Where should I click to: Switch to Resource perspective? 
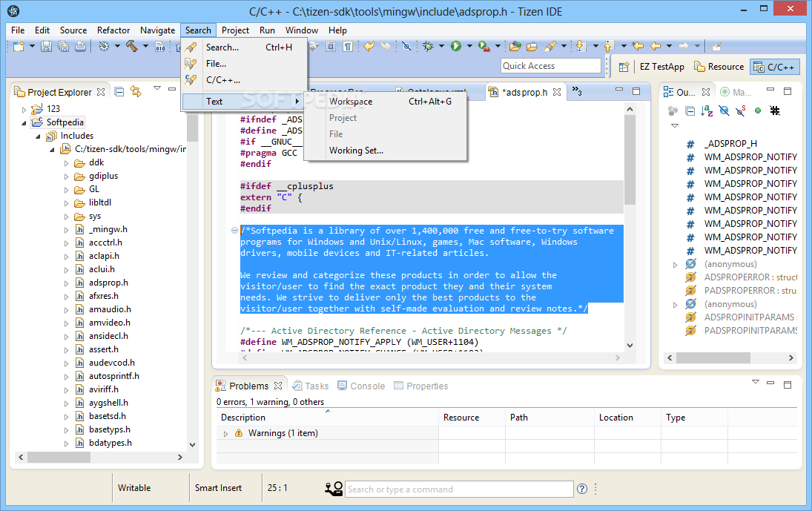coord(719,67)
